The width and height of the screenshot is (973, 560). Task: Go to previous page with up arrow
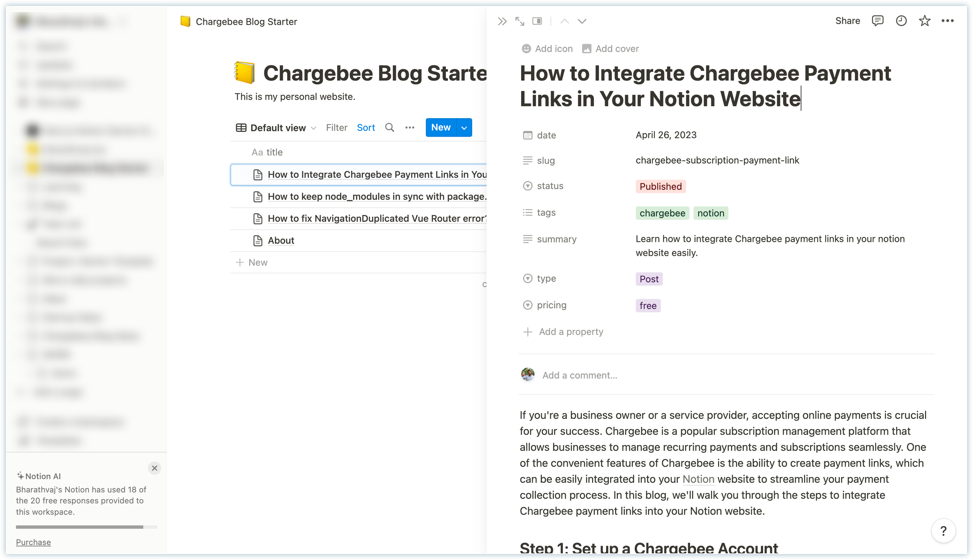tap(564, 21)
